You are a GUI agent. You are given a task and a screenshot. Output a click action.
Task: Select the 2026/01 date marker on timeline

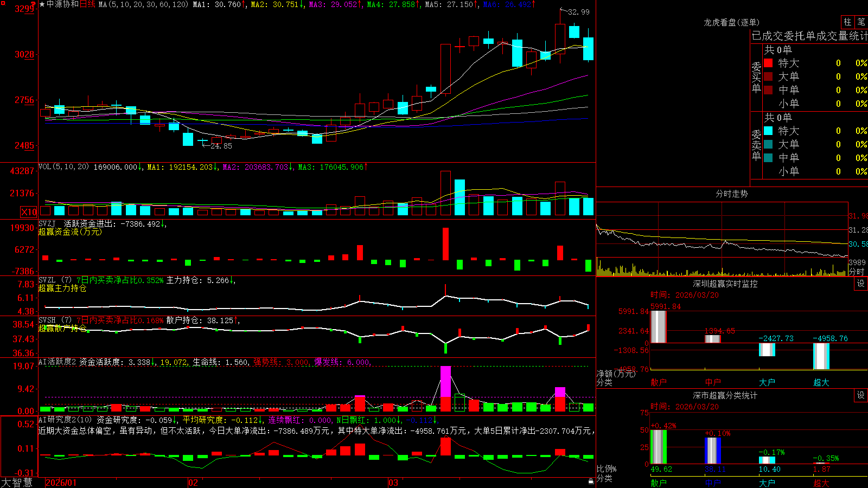pyautogui.click(x=61, y=483)
